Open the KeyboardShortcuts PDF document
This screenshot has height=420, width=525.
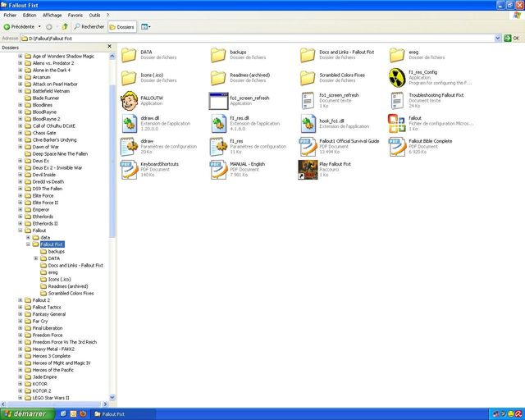coord(130,170)
